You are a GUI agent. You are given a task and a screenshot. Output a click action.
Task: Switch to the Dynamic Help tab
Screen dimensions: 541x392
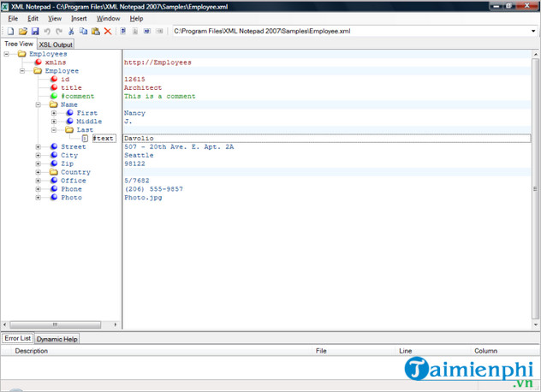tap(56, 339)
